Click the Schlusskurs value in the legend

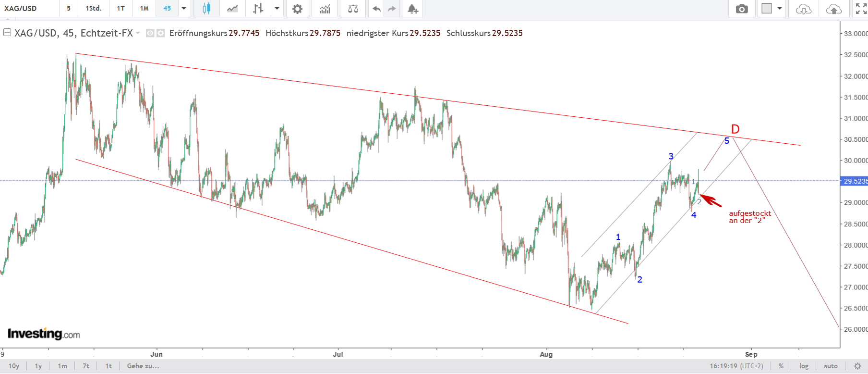pyautogui.click(x=507, y=33)
